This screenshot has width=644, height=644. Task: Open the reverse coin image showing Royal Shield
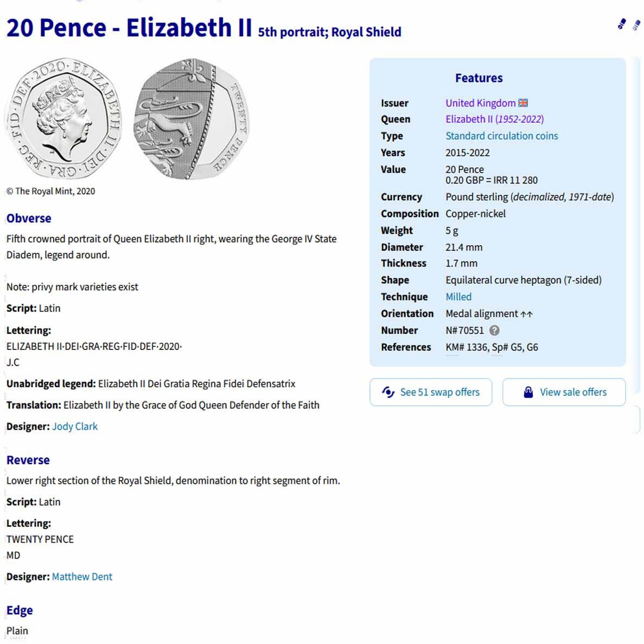[x=191, y=119]
